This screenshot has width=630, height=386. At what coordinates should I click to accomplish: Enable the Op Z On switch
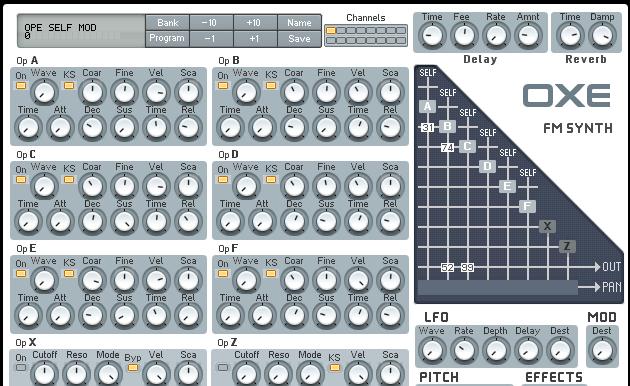pos(223,367)
